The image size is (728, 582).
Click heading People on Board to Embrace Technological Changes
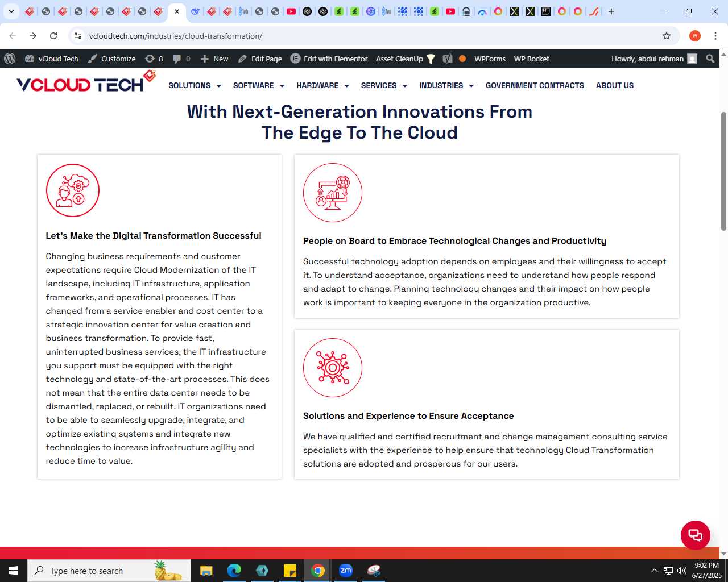(x=454, y=241)
